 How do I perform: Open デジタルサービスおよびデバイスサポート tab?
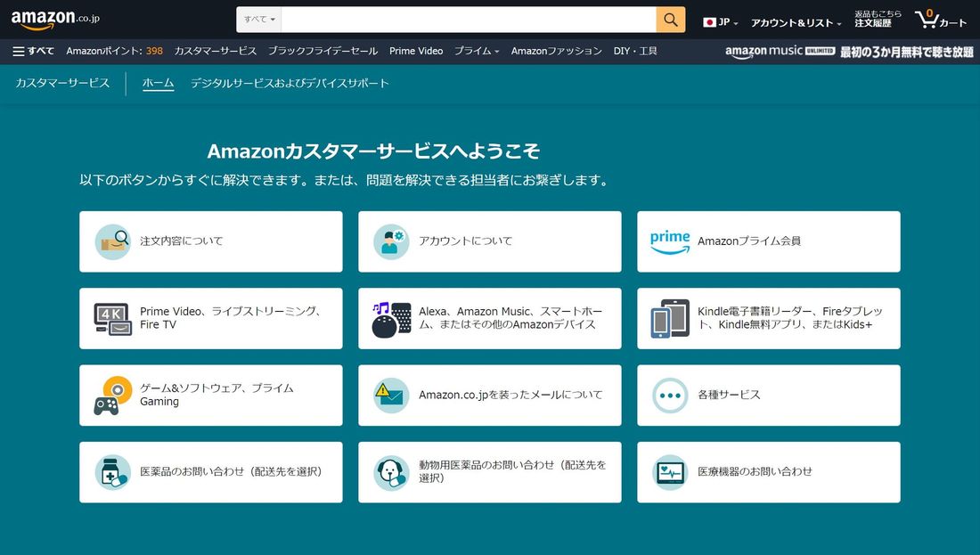point(290,83)
